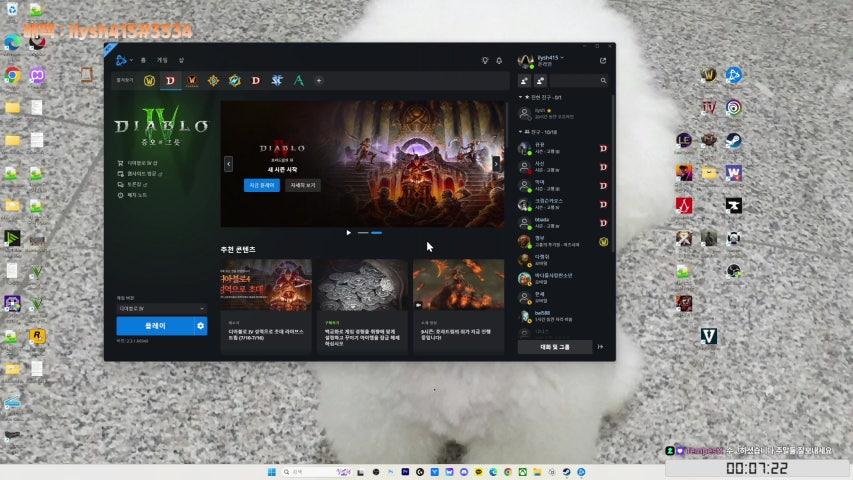Play the banner carousel slideshow

pos(349,233)
